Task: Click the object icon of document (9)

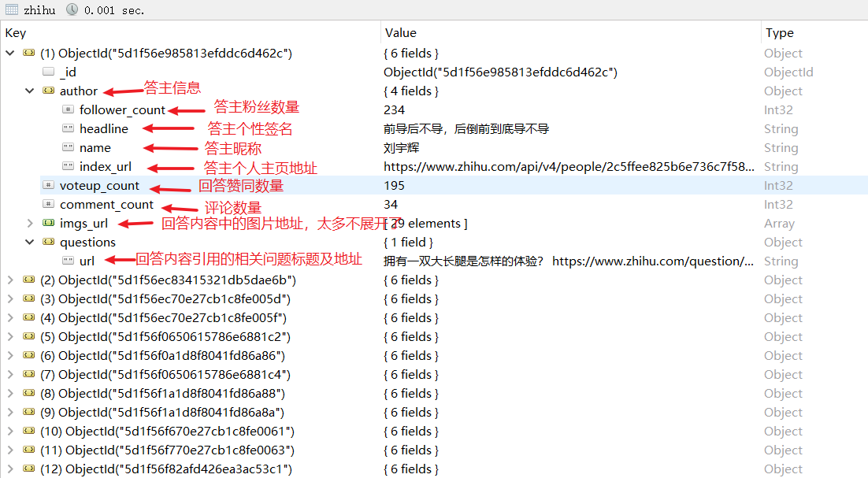Action: point(29,412)
